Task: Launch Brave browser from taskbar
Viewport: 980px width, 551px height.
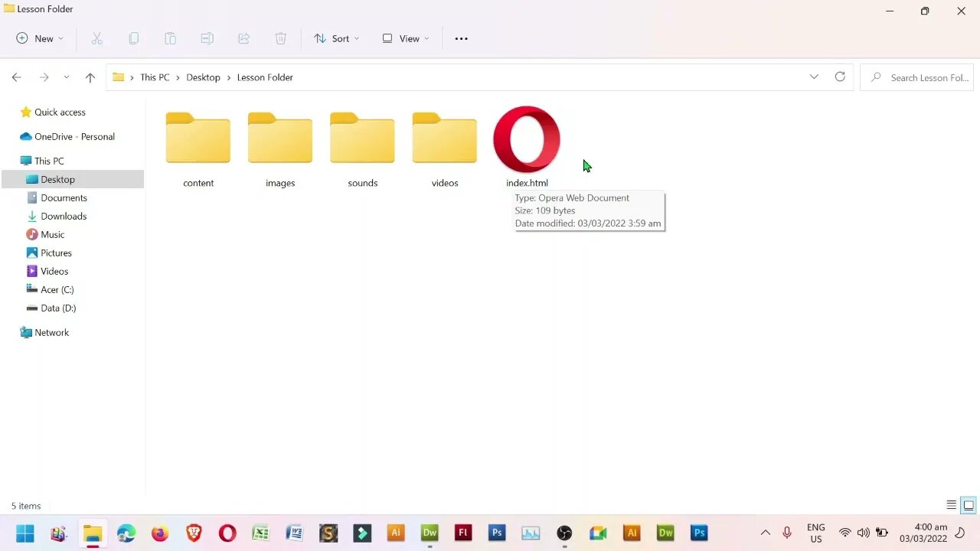Action: coord(194,533)
